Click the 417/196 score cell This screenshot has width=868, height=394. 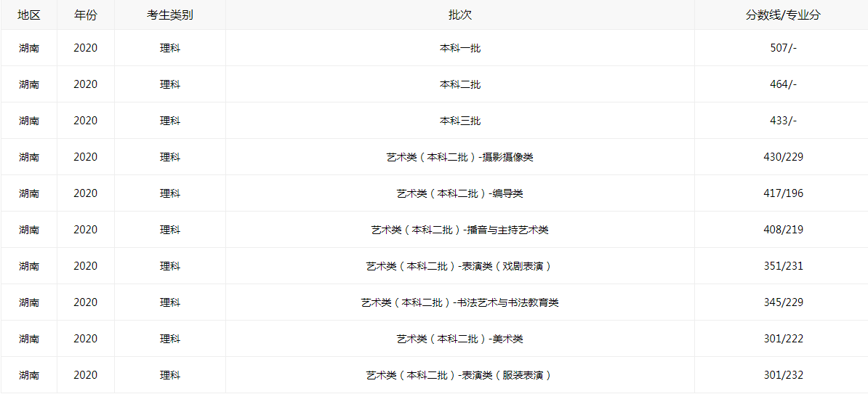[x=783, y=193]
